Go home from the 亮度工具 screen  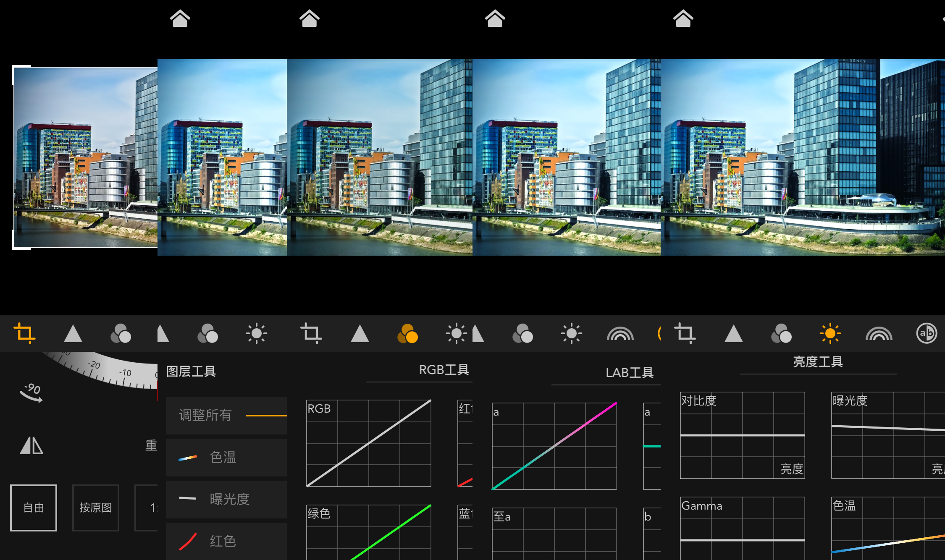point(683,18)
